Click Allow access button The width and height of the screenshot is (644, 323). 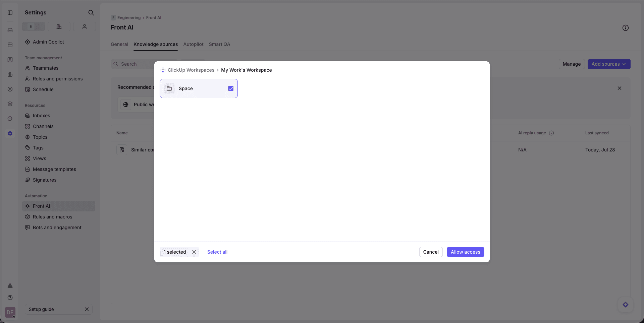(465, 252)
